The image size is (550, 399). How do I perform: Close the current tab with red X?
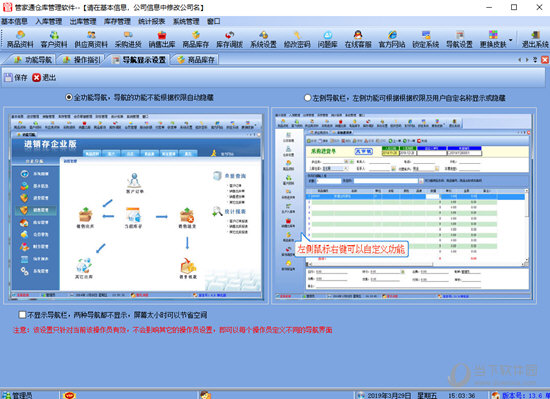tap(545, 60)
